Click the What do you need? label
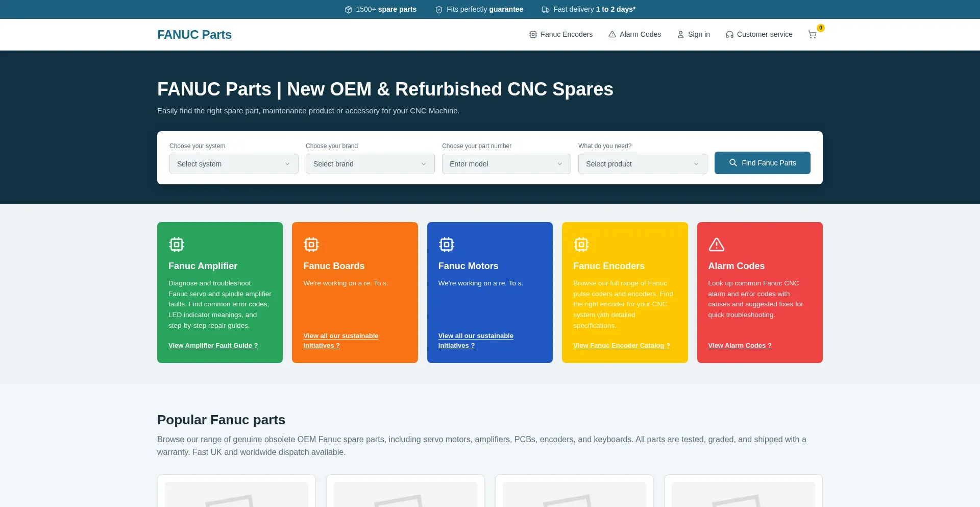The height and width of the screenshot is (507, 980). click(x=605, y=146)
